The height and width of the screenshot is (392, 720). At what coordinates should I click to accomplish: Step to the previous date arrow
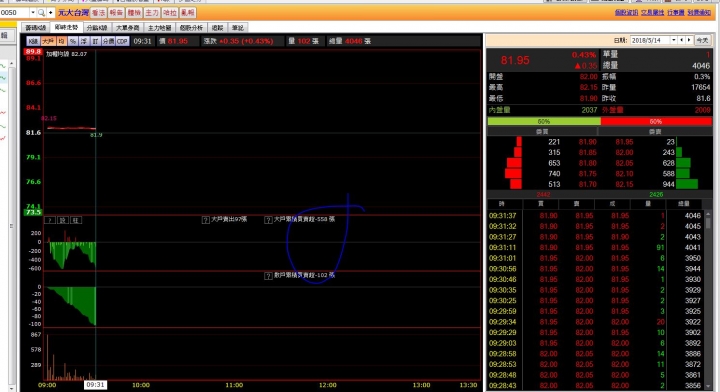(681, 40)
